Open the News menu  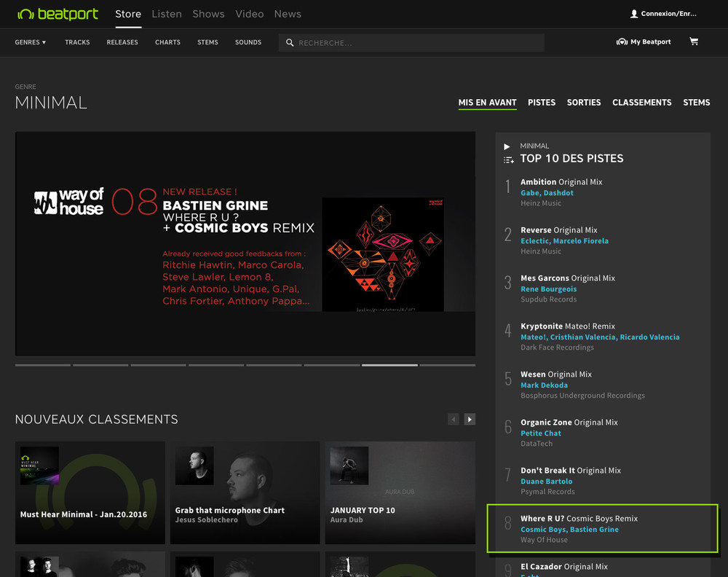point(288,13)
